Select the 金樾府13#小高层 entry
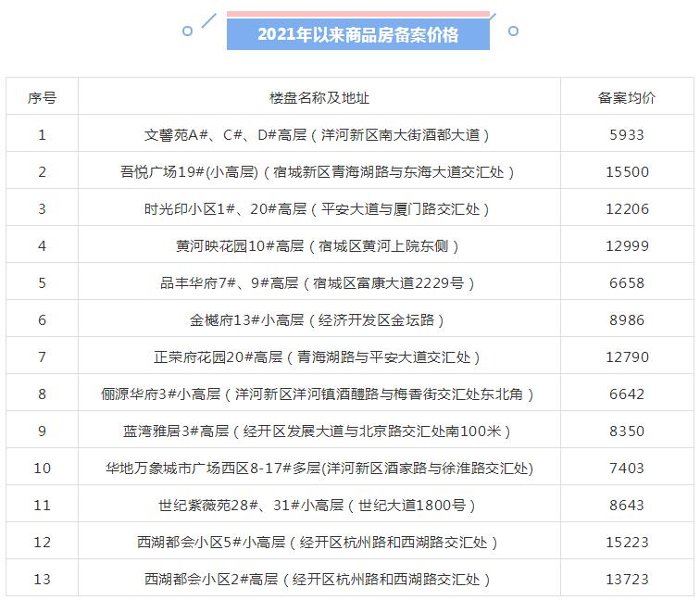This screenshot has height=600, width=700. click(317, 320)
